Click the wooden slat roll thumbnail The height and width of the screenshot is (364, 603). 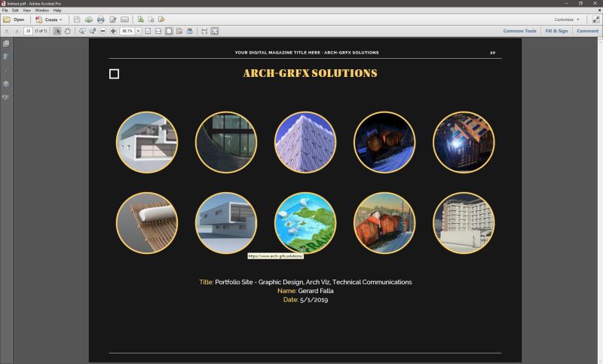click(147, 223)
